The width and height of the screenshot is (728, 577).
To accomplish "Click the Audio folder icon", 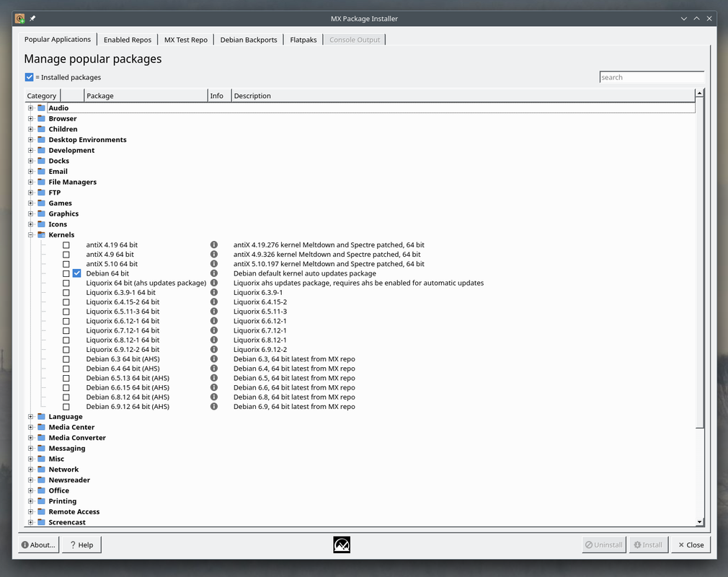I will (x=41, y=107).
